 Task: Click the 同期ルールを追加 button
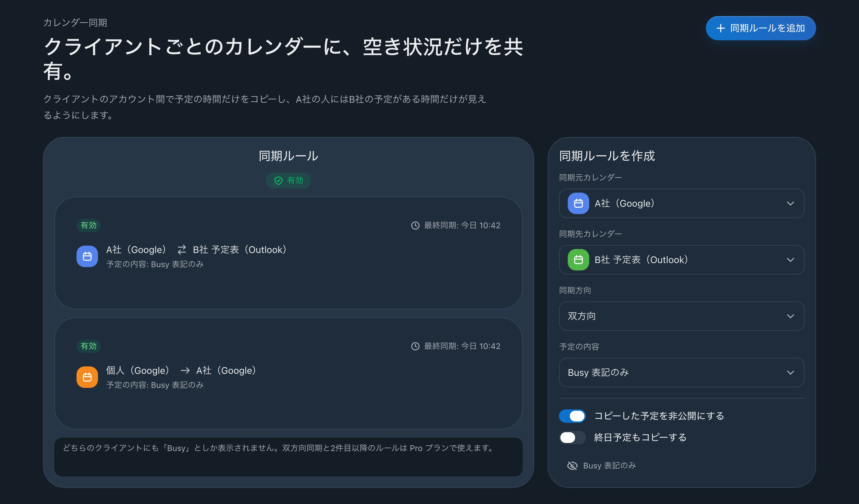coord(761,28)
